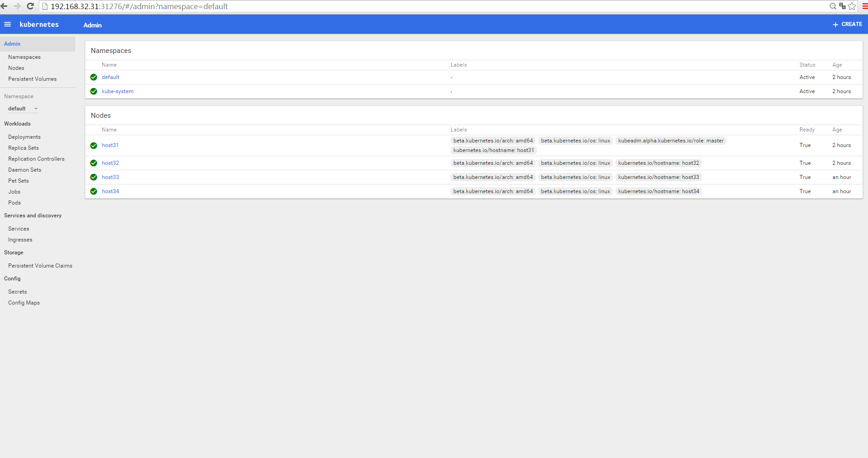This screenshot has height=458, width=868.
Task: Open Jobs in the sidebar
Action: click(x=14, y=192)
